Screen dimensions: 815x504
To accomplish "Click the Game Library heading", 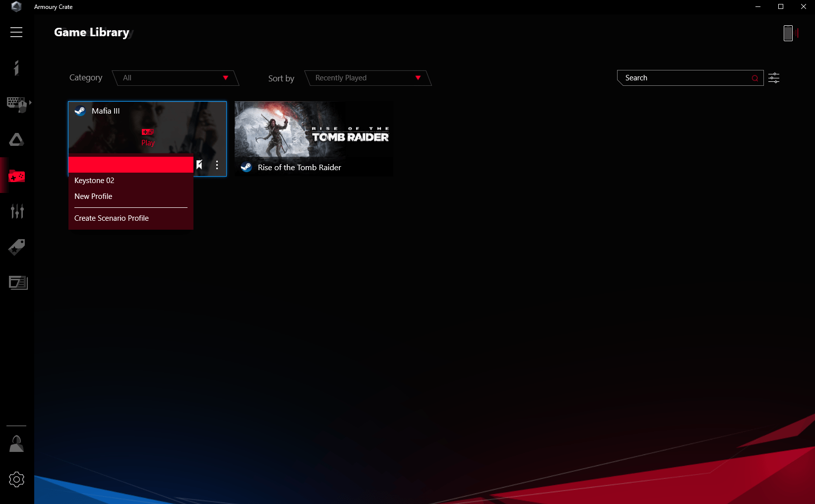I will coord(92,32).
